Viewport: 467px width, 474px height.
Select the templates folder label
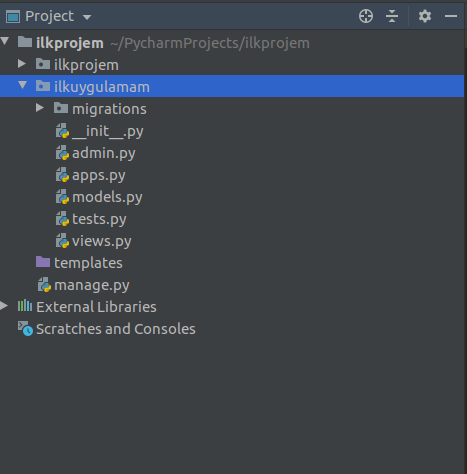pos(88,263)
